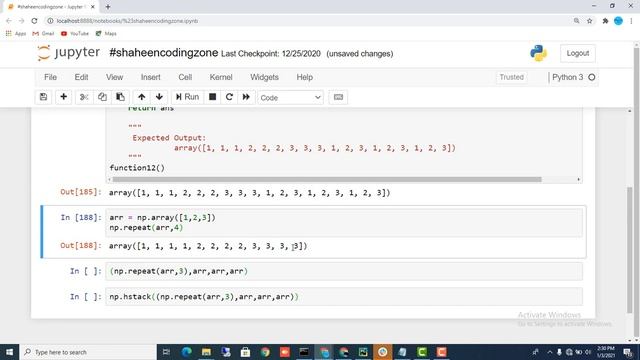Open Microsoft Edge from taskbar
Screen dimensions: 640x360
coord(187,352)
